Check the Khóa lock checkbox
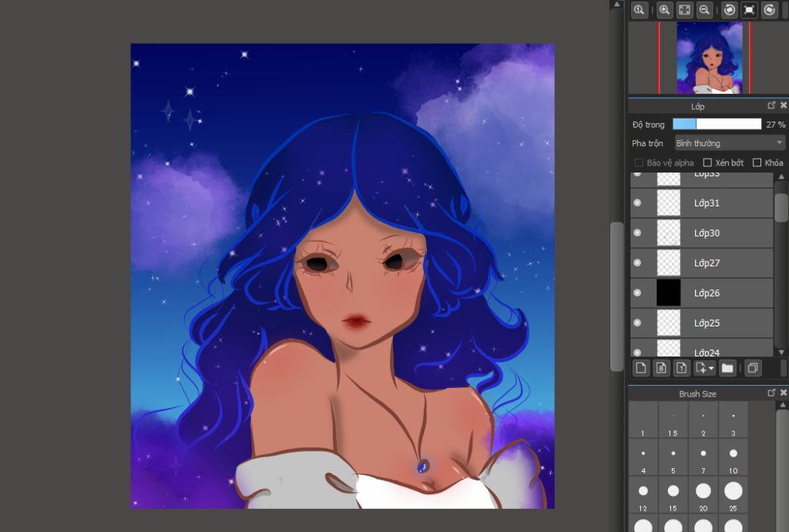Viewport: 789px width, 532px height. [757, 162]
